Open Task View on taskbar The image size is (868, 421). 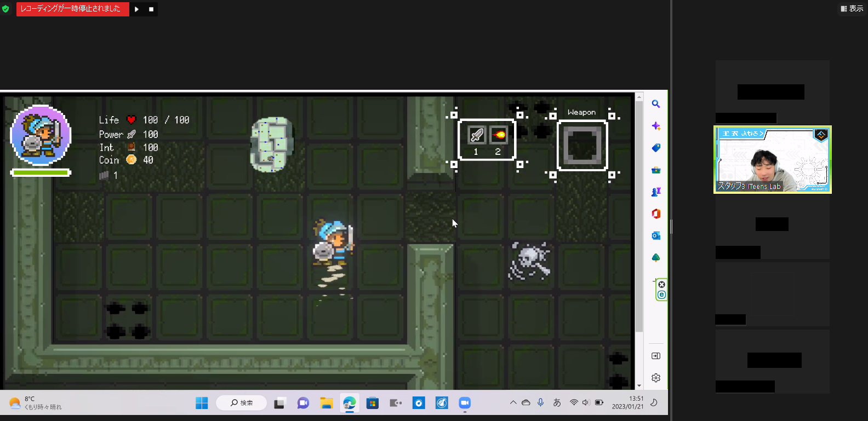point(280,403)
